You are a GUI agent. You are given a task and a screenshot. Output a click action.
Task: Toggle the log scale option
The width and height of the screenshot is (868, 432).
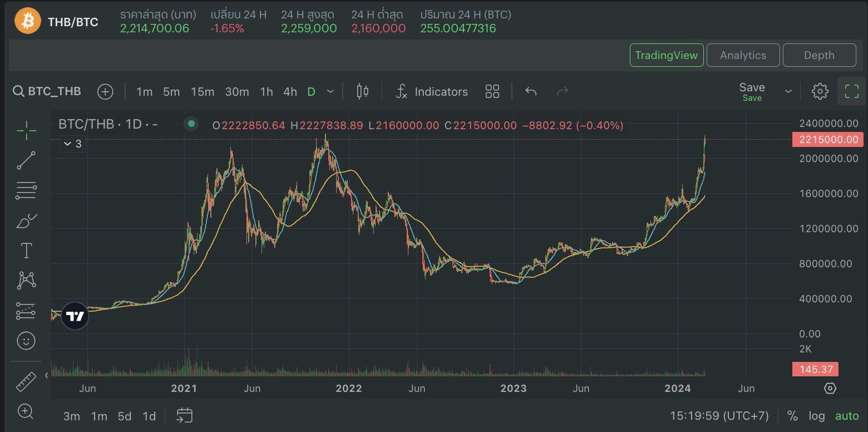(817, 416)
